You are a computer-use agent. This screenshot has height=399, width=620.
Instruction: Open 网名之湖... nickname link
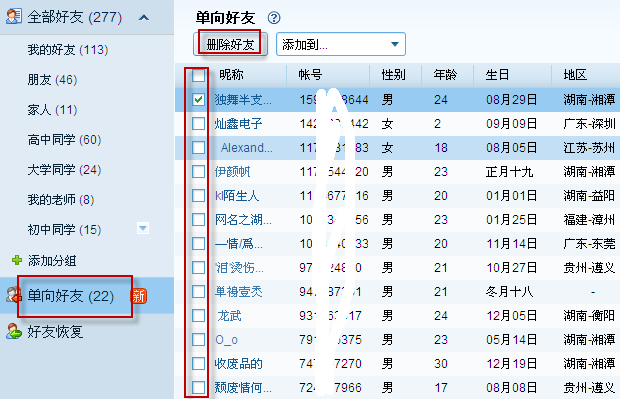[243, 219]
